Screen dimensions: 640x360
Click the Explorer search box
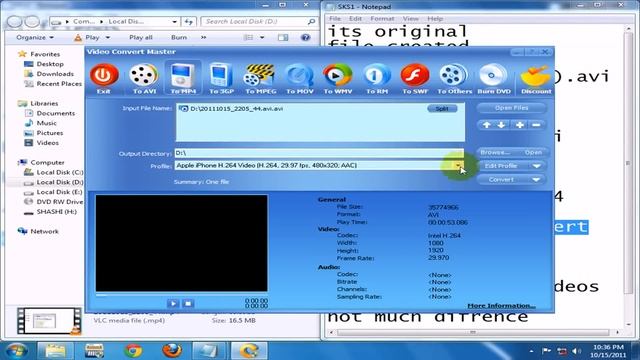(x=259, y=21)
